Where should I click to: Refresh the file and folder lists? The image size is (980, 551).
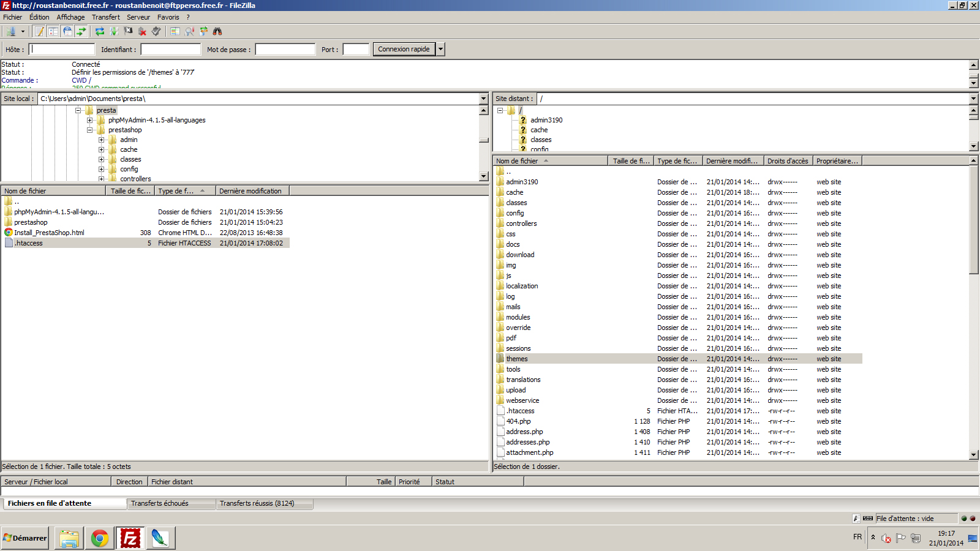click(x=100, y=31)
